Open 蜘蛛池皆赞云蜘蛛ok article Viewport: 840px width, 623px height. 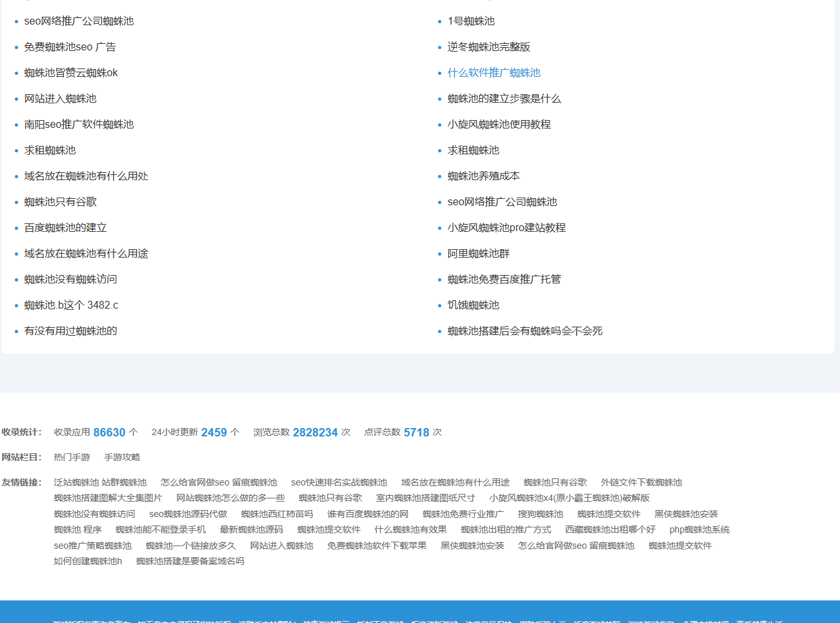click(71, 73)
